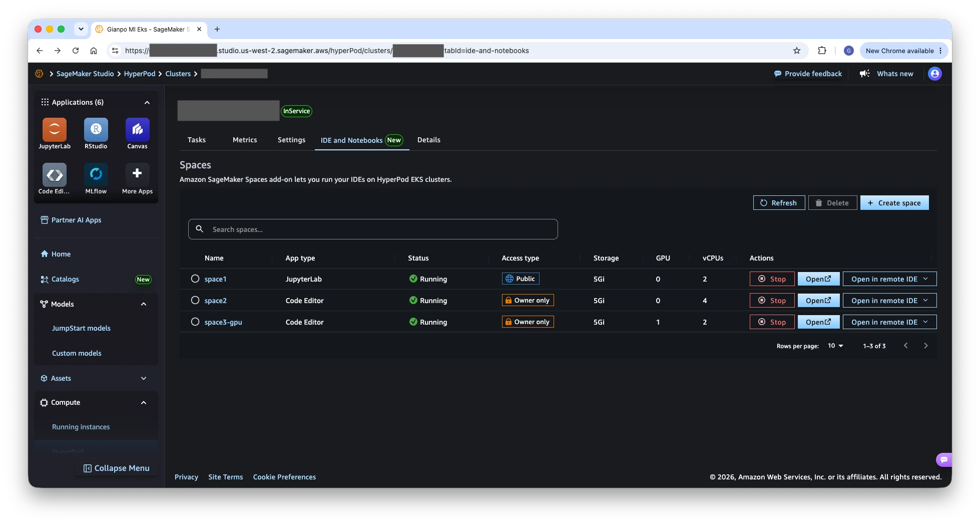Screen dimensions: 980x525
Task: Refresh the spaces list
Action: pyautogui.click(x=779, y=203)
